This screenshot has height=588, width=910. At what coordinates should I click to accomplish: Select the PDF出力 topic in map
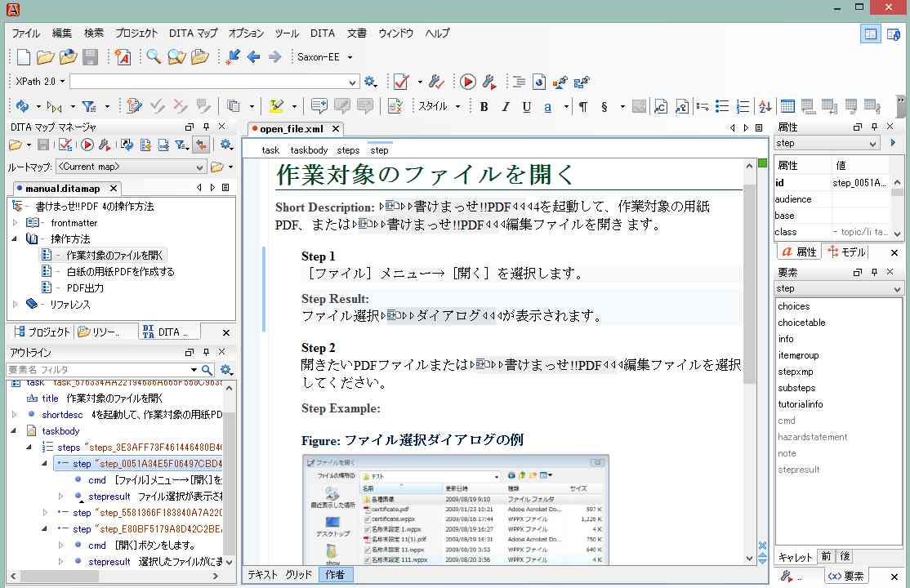pos(85,288)
